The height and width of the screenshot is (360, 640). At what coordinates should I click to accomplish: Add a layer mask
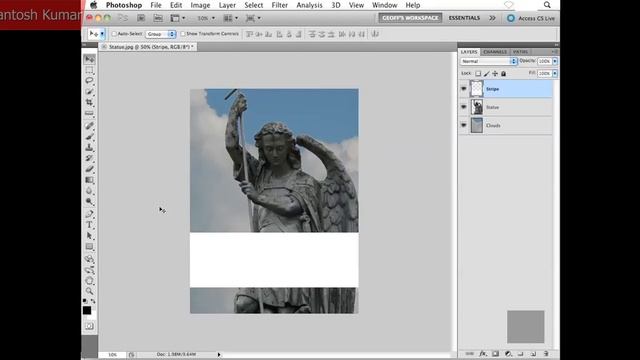[x=495, y=354]
